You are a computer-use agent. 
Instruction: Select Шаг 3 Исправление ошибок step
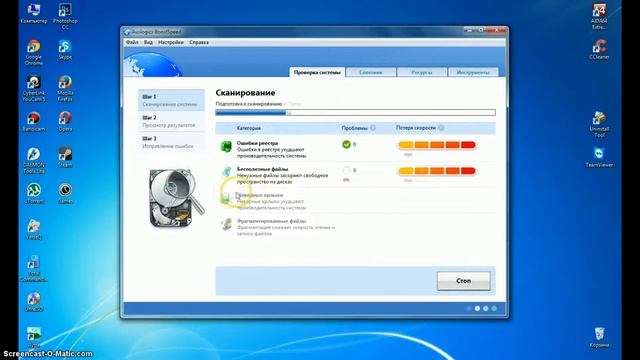coord(171,142)
